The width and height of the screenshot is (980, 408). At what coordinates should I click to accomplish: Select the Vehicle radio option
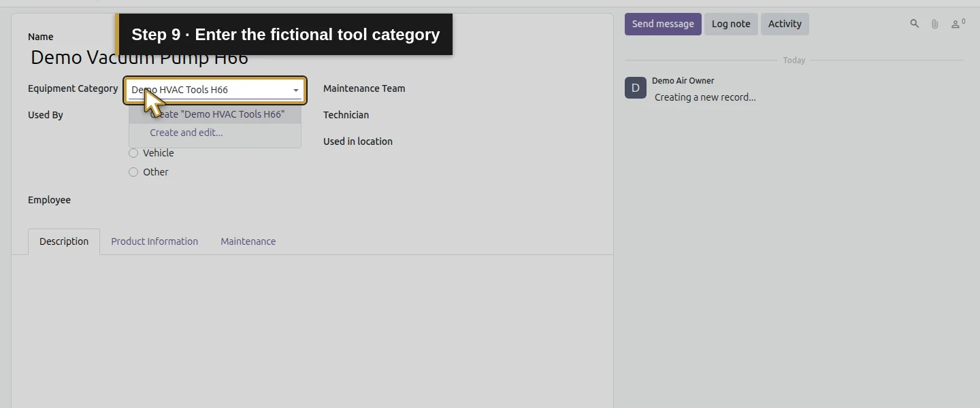coord(133,153)
